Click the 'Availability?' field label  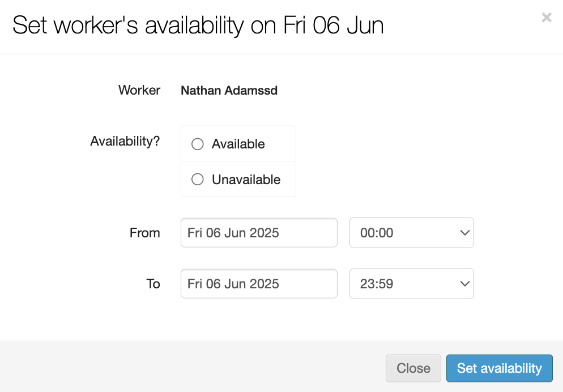point(125,141)
